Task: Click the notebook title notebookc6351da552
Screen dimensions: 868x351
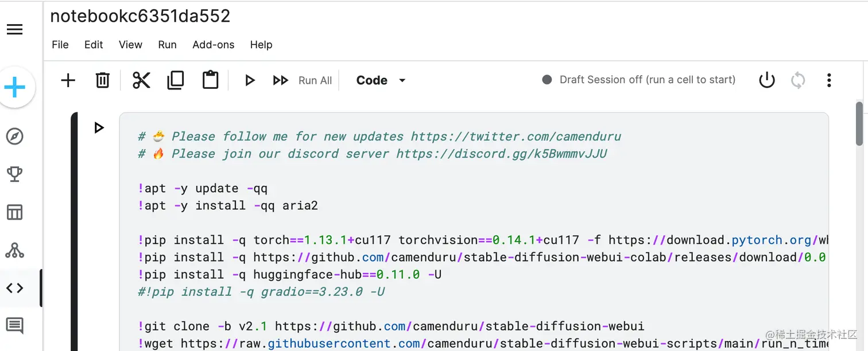Action: [140, 16]
